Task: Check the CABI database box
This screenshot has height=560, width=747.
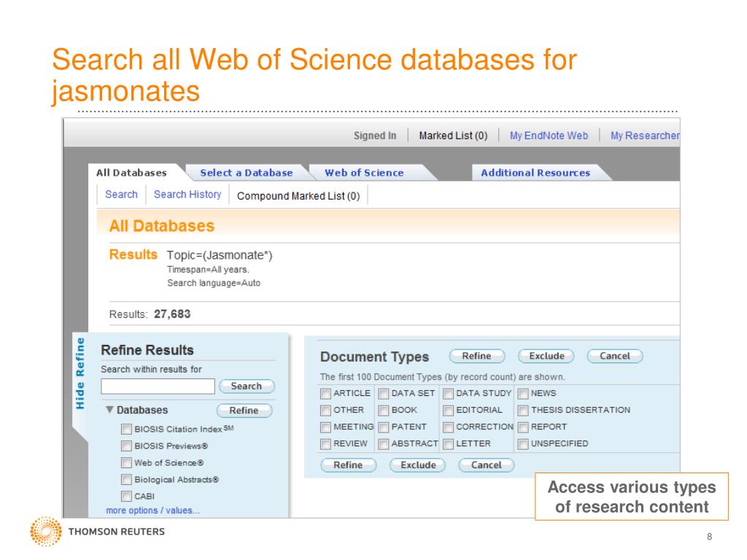Action: (126, 496)
